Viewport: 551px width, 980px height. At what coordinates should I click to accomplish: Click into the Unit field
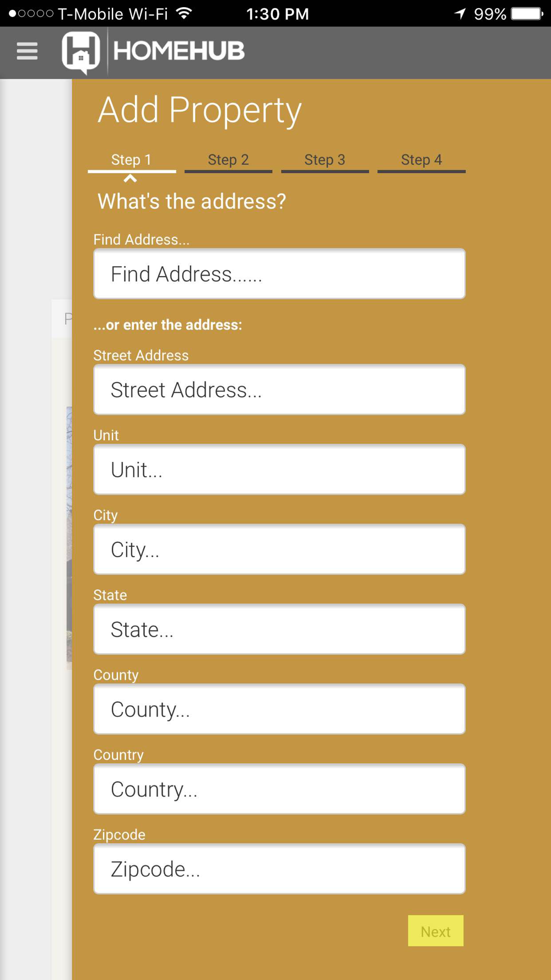[x=279, y=470]
